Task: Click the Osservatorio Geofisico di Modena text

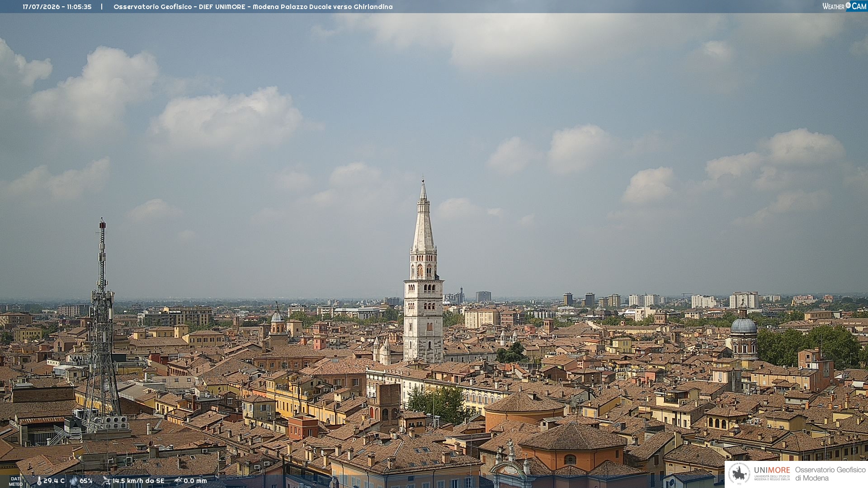Action: (830, 474)
